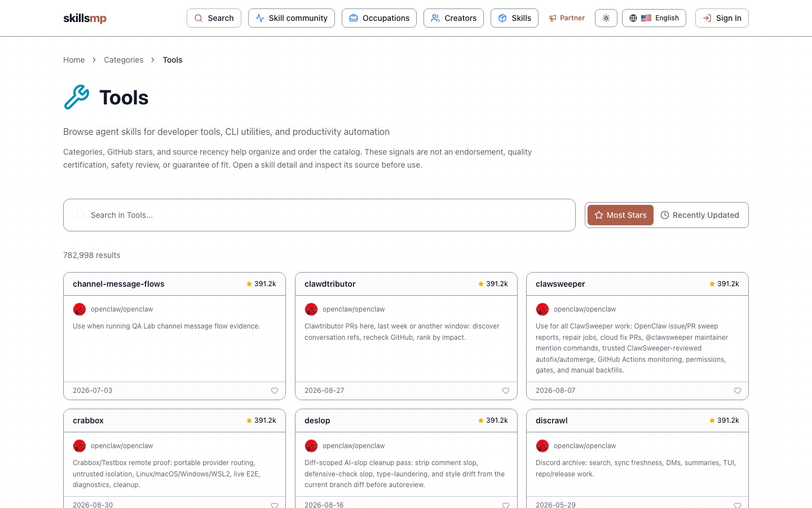Click the star icon on crabbox card
812x508 pixels.
pyautogui.click(x=249, y=421)
